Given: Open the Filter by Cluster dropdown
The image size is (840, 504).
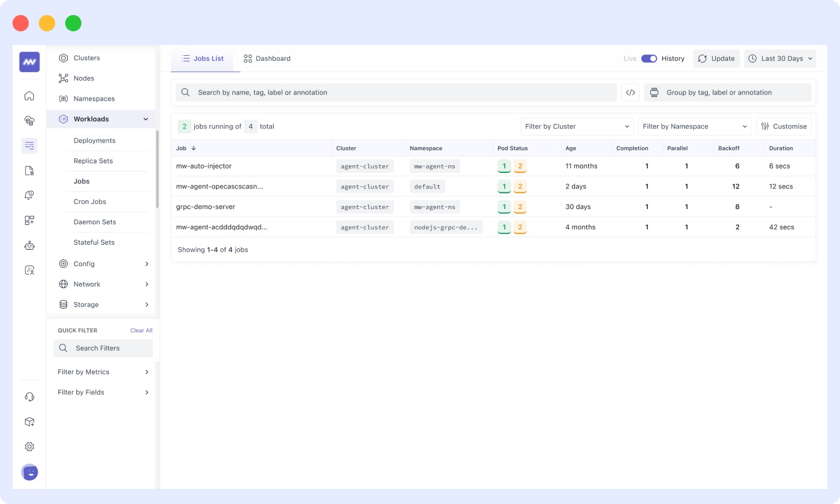Looking at the screenshot, I should click(x=577, y=126).
